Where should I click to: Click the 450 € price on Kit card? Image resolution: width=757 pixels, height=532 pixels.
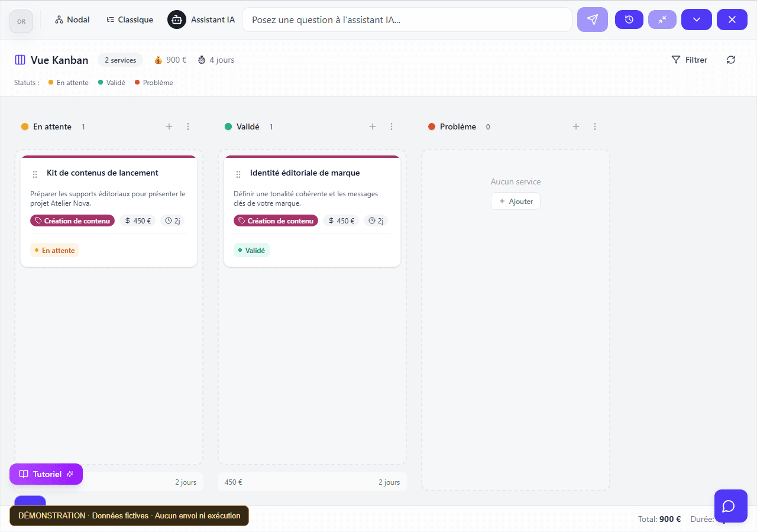138,220
